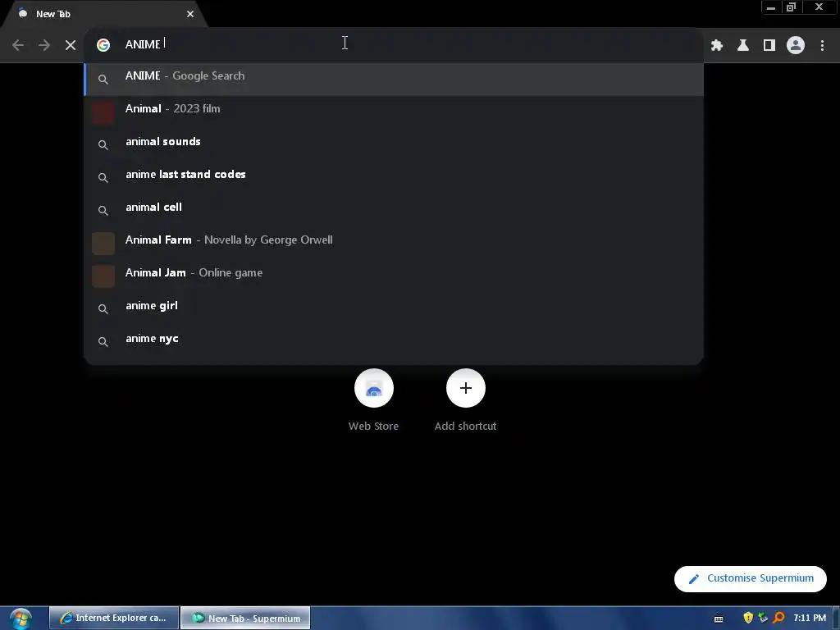
Task: Choose the 'animal sounds' suggestion
Action: pyautogui.click(x=394, y=144)
